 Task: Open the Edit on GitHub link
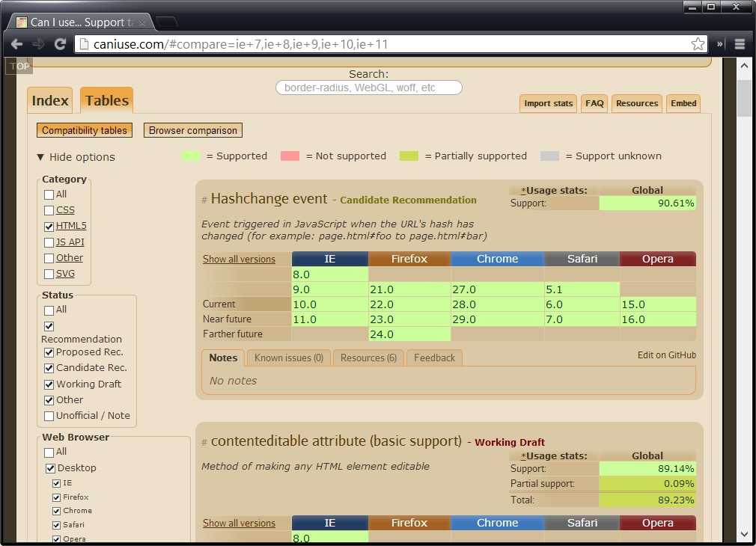[666, 355]
